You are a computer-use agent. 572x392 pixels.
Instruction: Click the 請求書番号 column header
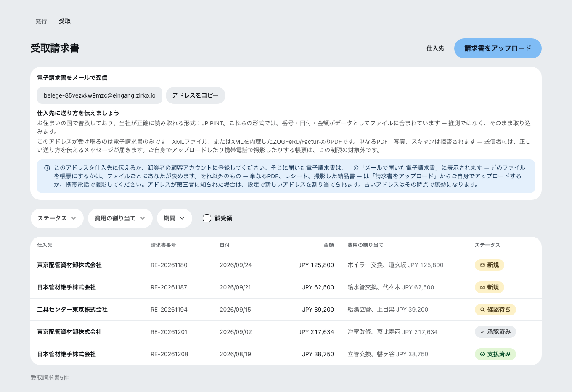pos(163,245)
